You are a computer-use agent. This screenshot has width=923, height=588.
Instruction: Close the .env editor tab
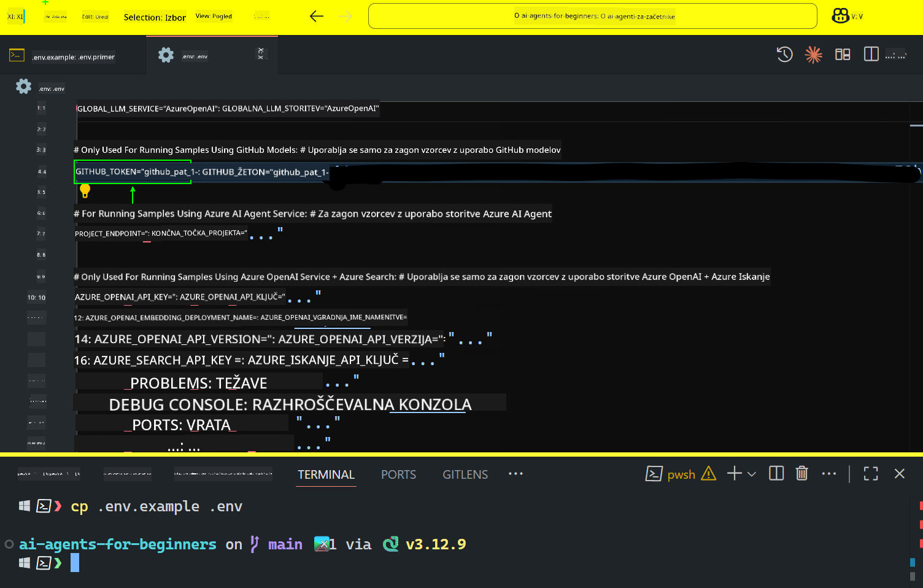(x=261, y=53)
